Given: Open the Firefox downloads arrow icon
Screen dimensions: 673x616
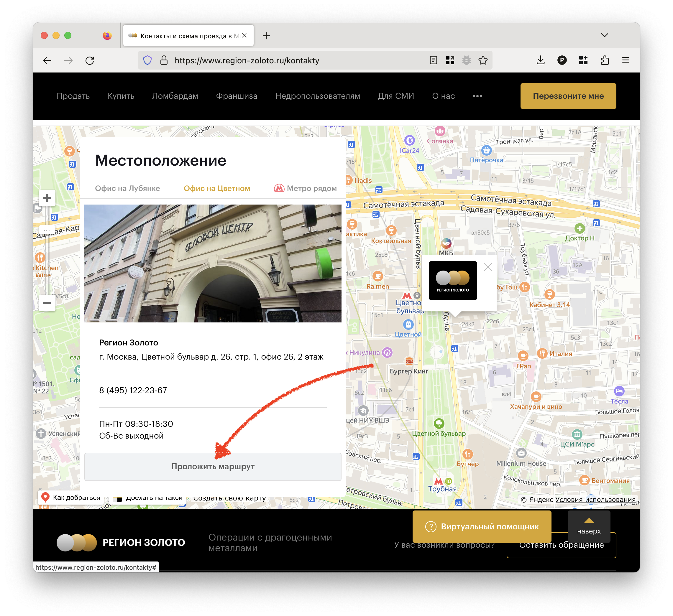Looking at the screenshot, I should (541, 60).
